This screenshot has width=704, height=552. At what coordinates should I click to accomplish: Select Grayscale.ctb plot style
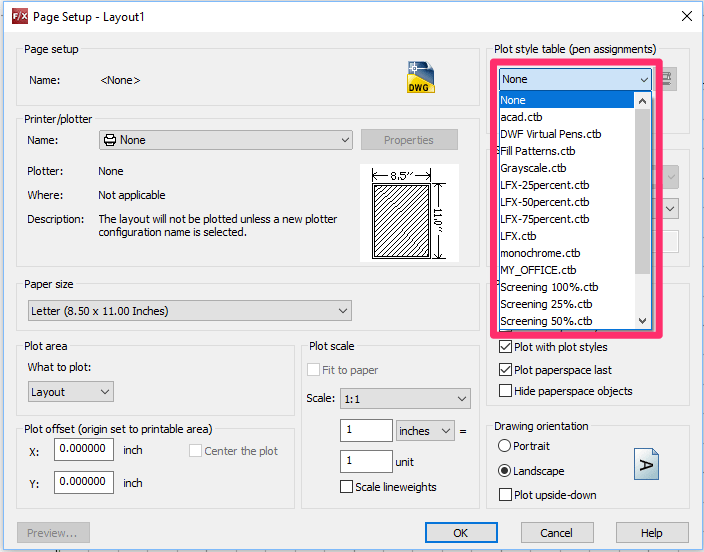[567, 168]
